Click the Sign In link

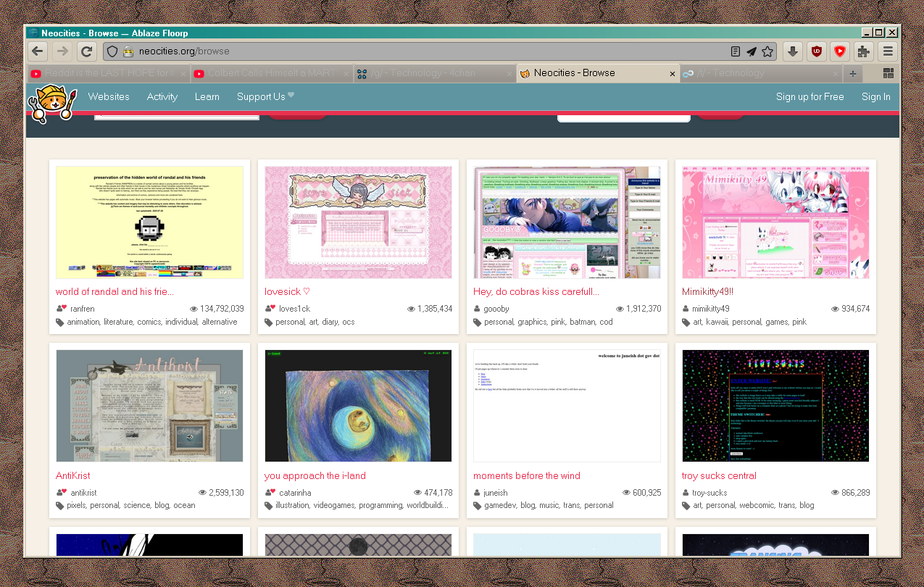(876, 96)
